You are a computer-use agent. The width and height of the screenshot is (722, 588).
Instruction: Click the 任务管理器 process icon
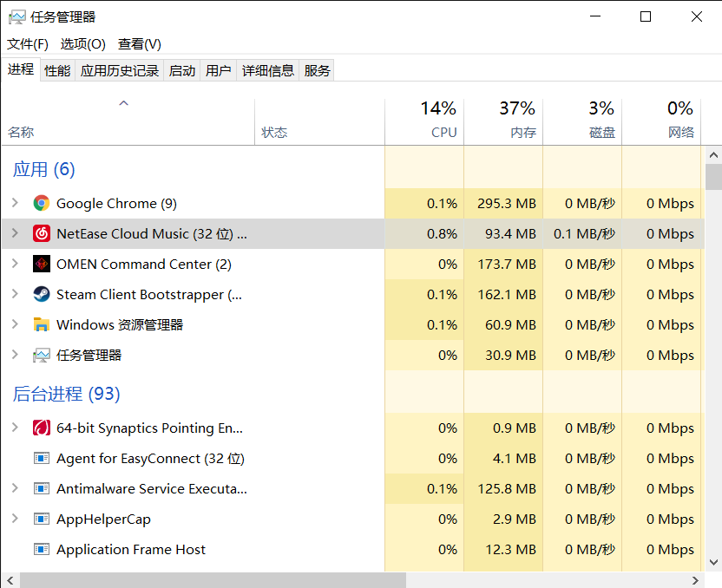pos(41,356)
